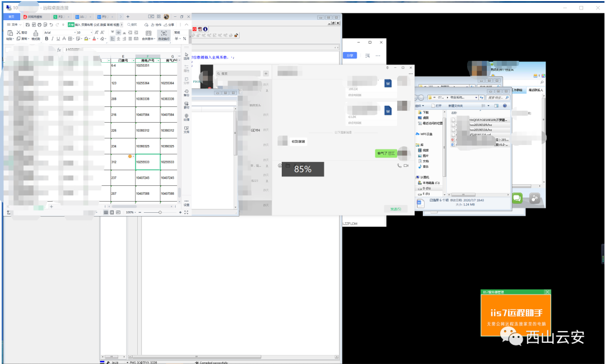Click the emoji icon in WeChat chat

pyautogui.click(x=280, y=165)
